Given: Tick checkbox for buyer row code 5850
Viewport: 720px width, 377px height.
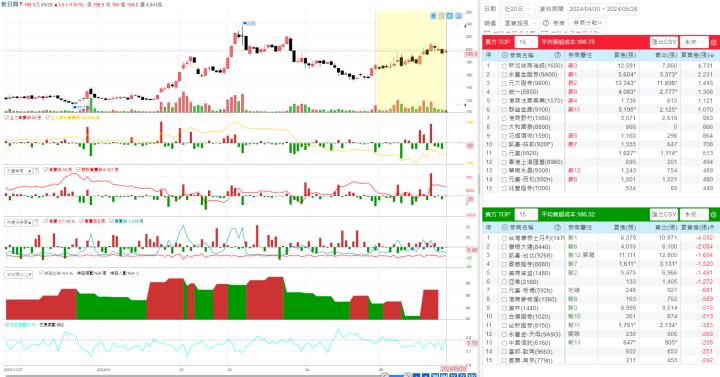Looking at the screenshot, I should [504, 92].
